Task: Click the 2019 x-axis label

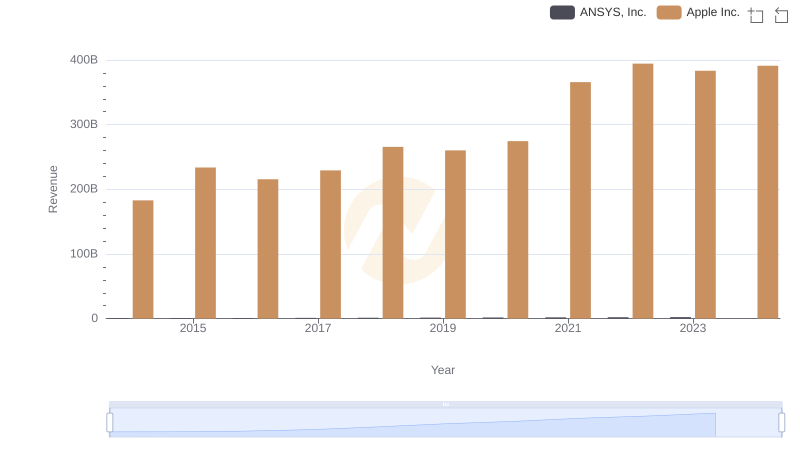Action: pos(443,328)
